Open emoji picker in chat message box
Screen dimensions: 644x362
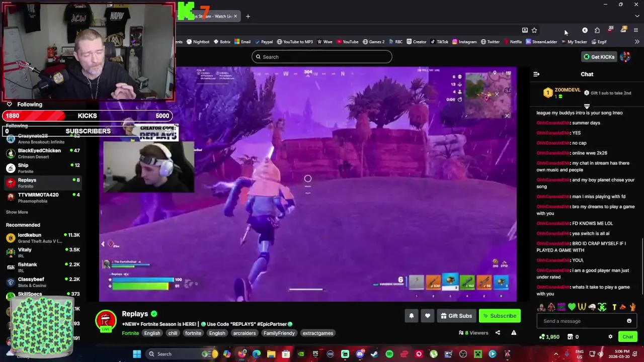[x=629, y=321]
